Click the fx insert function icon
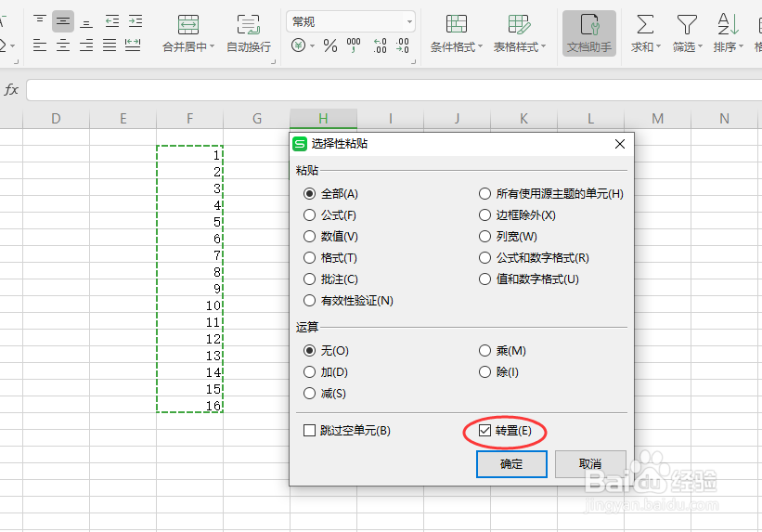This screenshot has height=532, width=762. click(x=11, y=89)
